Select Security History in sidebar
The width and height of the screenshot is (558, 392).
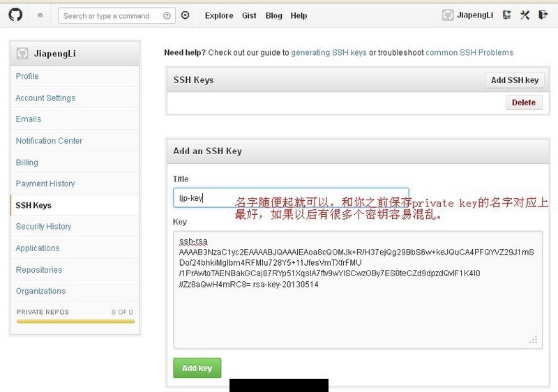click(75, 227)
